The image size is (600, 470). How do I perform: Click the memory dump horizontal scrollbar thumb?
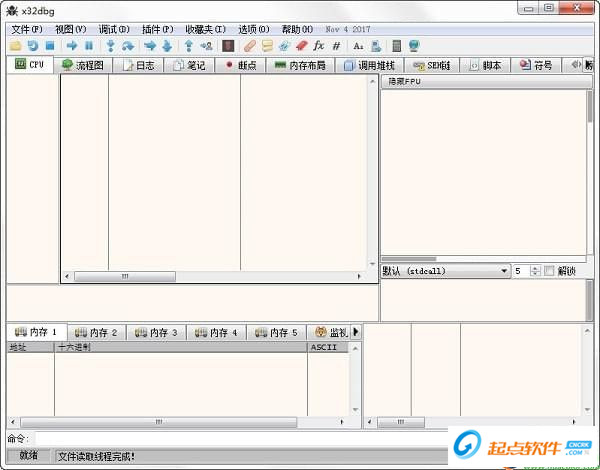coord(159,422)
